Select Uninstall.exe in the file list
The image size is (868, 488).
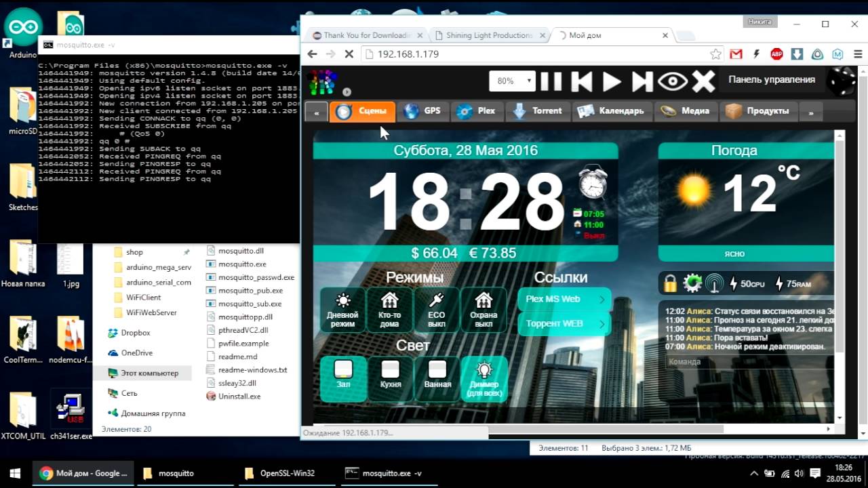239,396
